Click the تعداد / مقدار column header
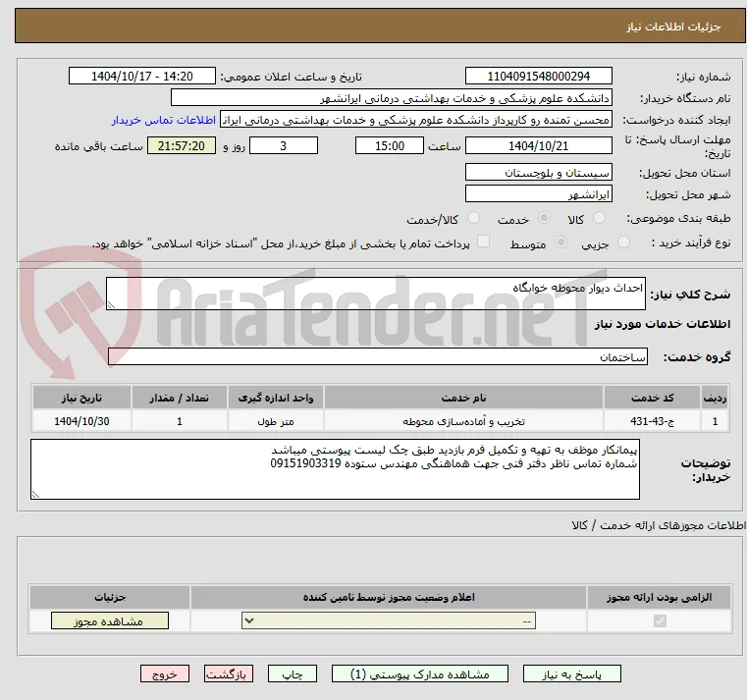This screenshot has width=747, height=700. (179, 398)
